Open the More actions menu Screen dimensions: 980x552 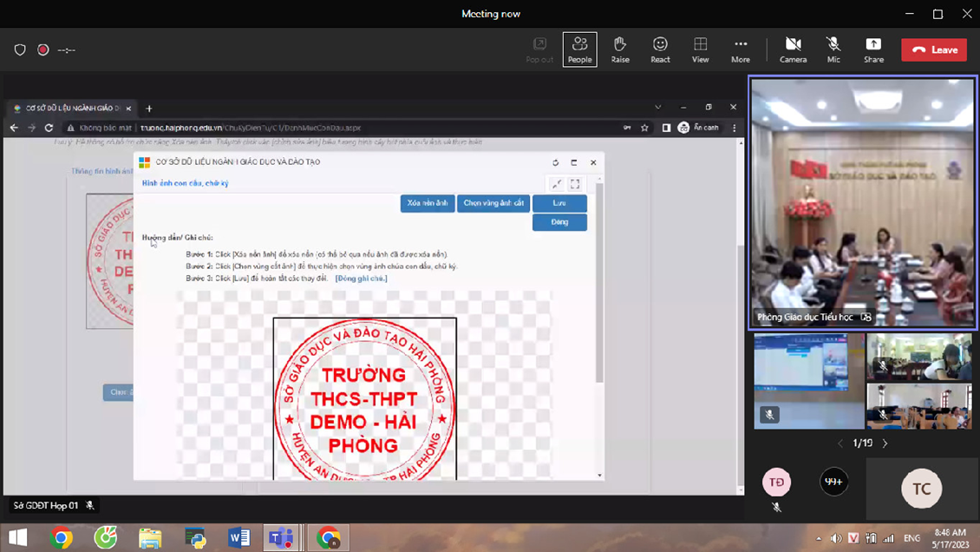(x=740, y=49)
